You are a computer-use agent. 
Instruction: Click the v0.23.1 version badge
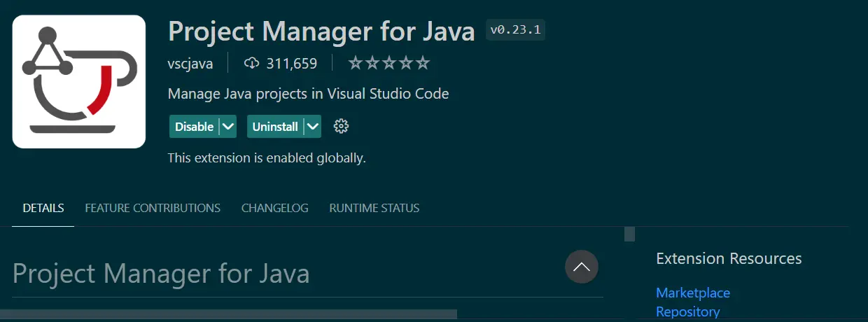[x=514, y=30]
